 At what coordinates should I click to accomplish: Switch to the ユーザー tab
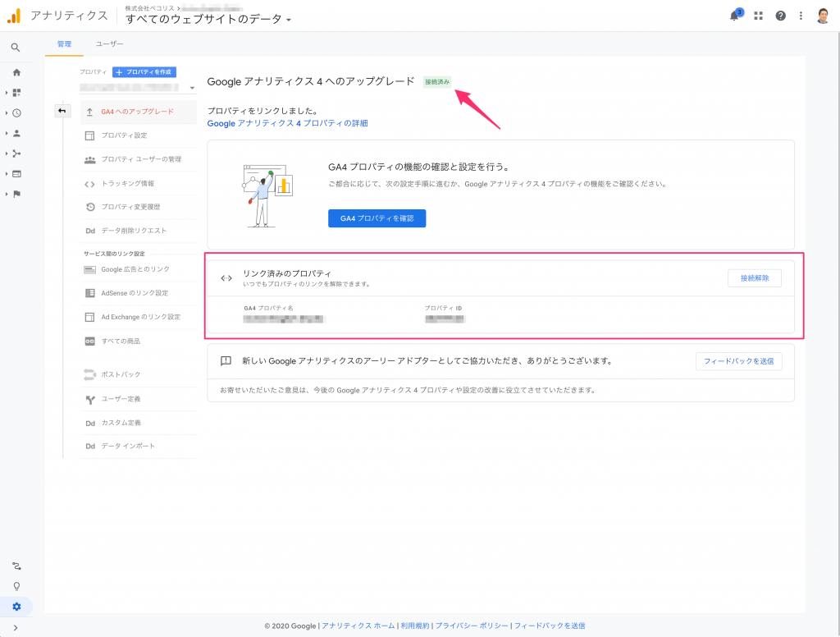[110, 44]
